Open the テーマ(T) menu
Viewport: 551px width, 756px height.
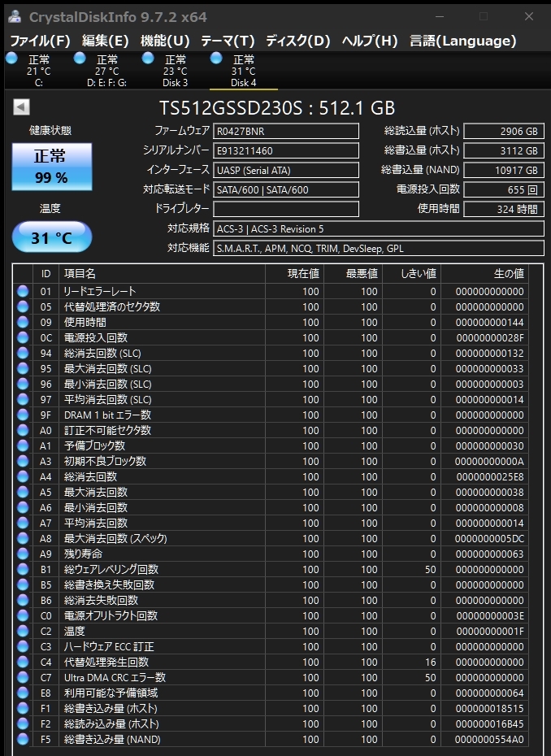pos(228,41)
